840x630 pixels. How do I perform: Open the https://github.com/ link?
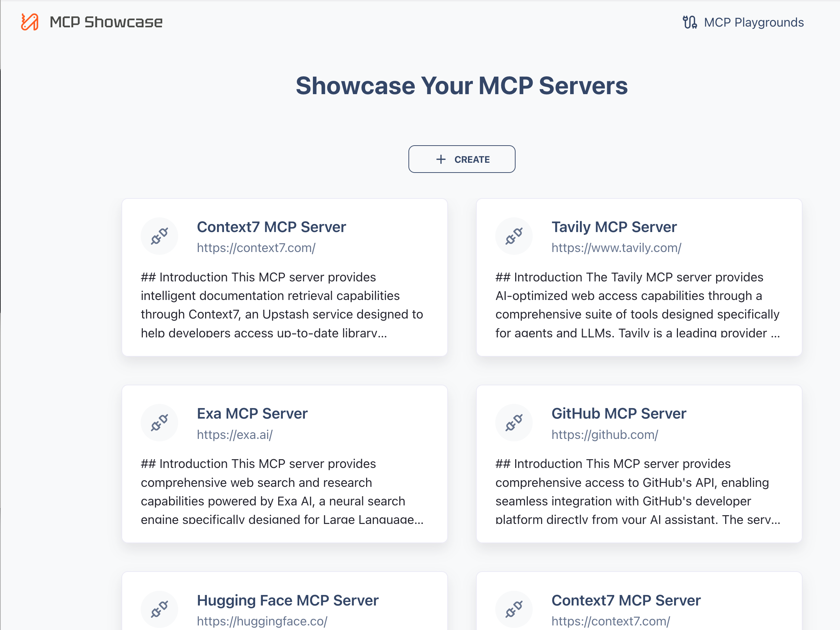605,434
